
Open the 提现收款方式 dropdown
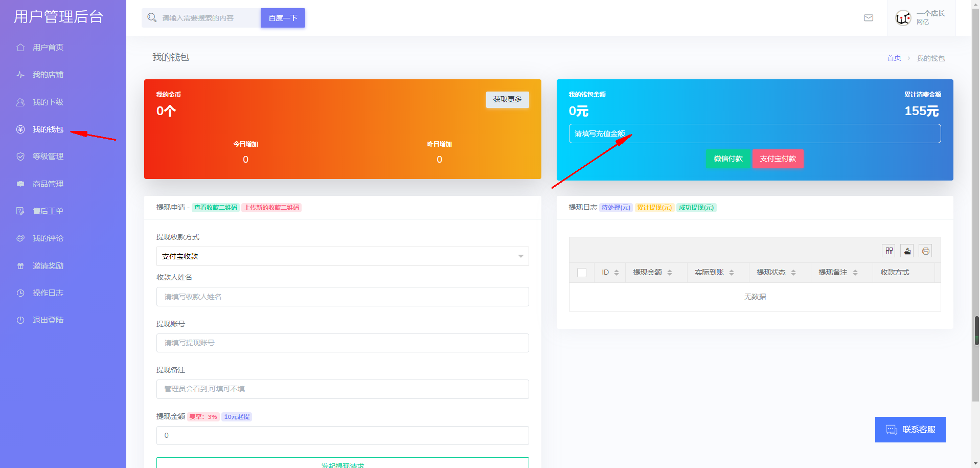343,256
